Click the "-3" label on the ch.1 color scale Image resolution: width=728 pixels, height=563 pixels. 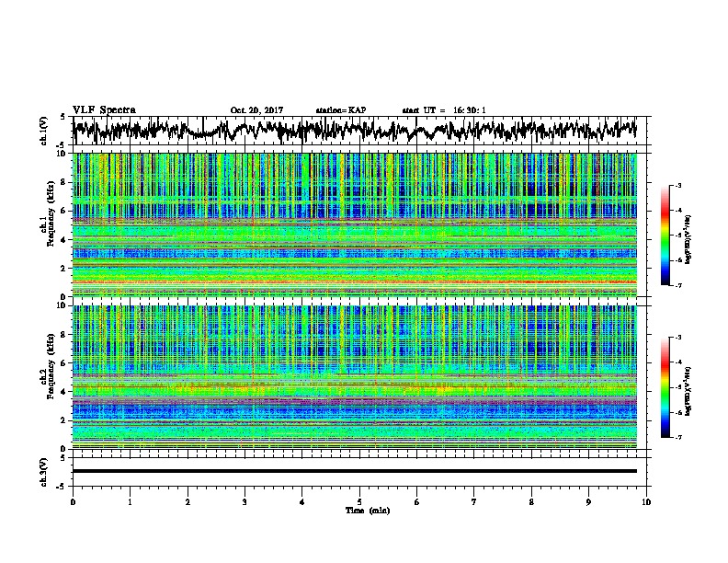pos(678,186)
